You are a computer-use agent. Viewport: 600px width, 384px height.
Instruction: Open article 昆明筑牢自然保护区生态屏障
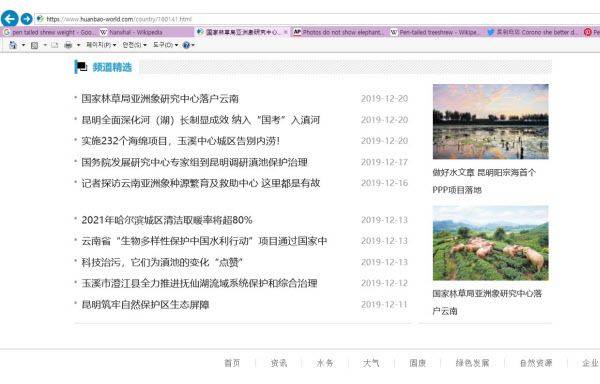coord(145,305)
